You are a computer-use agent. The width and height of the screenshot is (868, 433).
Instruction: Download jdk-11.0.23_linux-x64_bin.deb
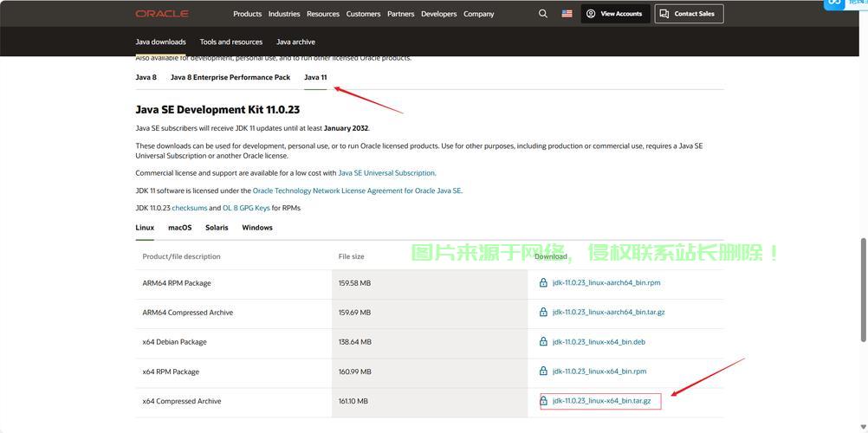[599, 342]
